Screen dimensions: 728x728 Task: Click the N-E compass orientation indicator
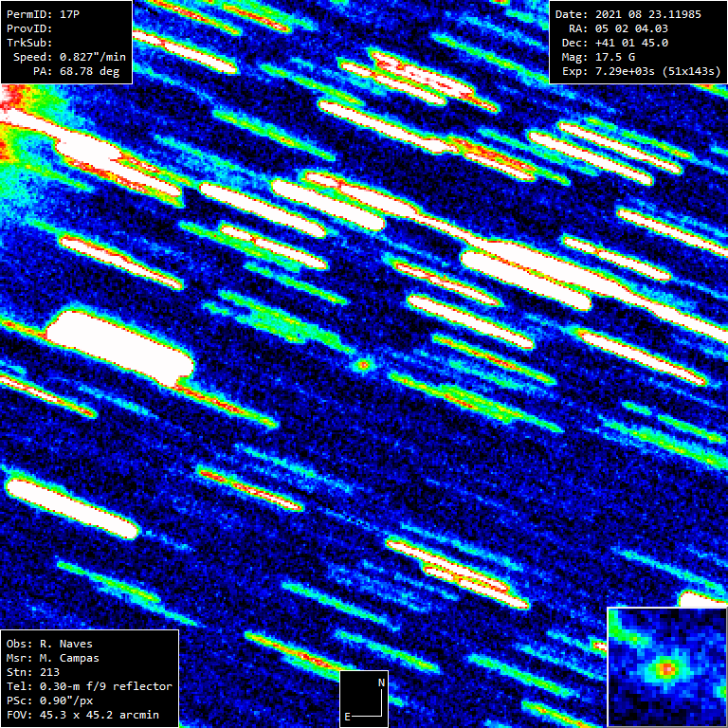pos(364,699)
